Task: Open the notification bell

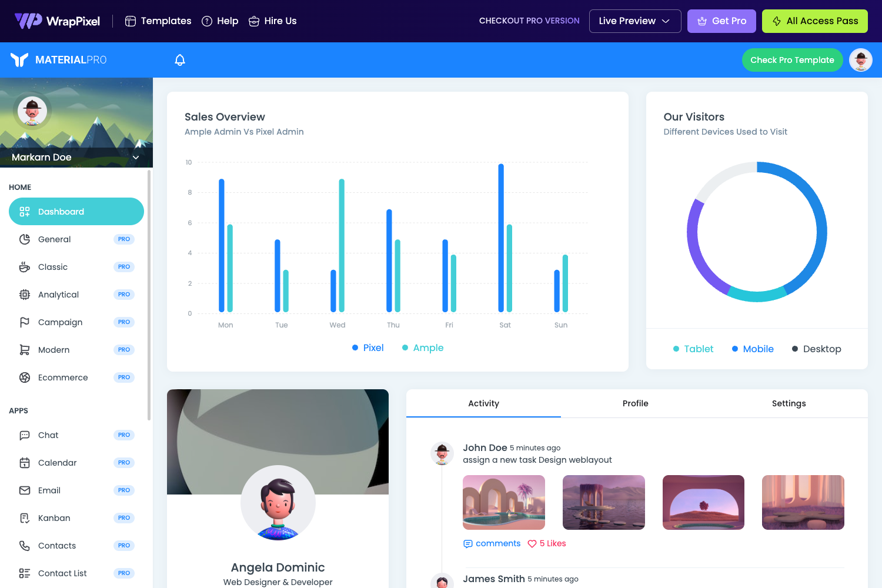Action: (179, 59)
